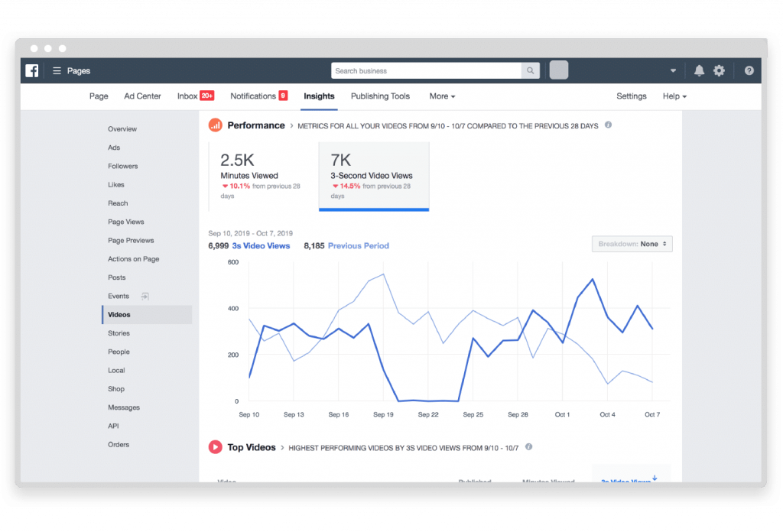Click the Facebook logo
Viewport: 783px width, 532px height.
[x=31, y=70]
